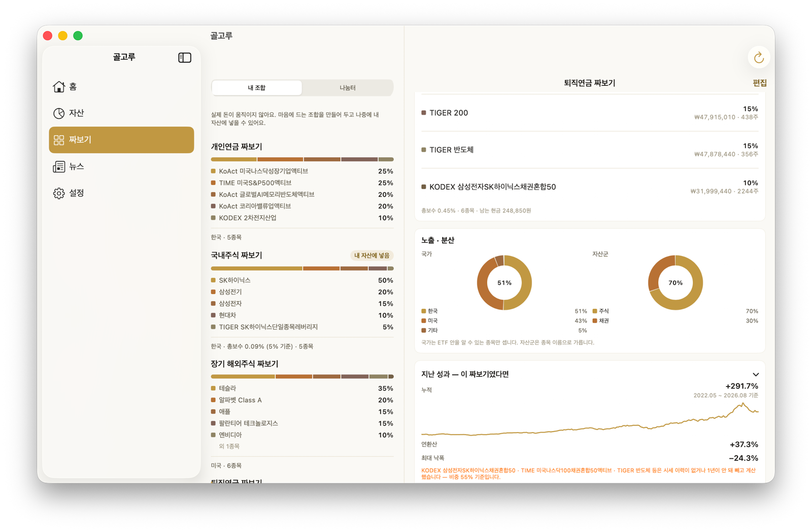
Task: Click the 짜보기 grid icon
Action: click(59, 139)
